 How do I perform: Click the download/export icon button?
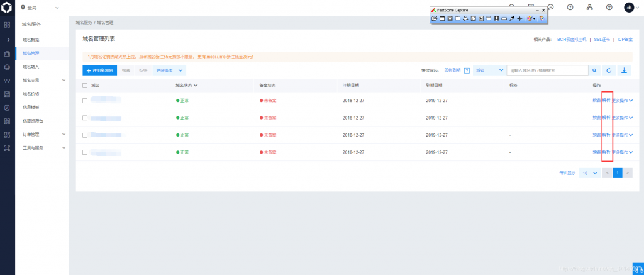coord(624,70)
